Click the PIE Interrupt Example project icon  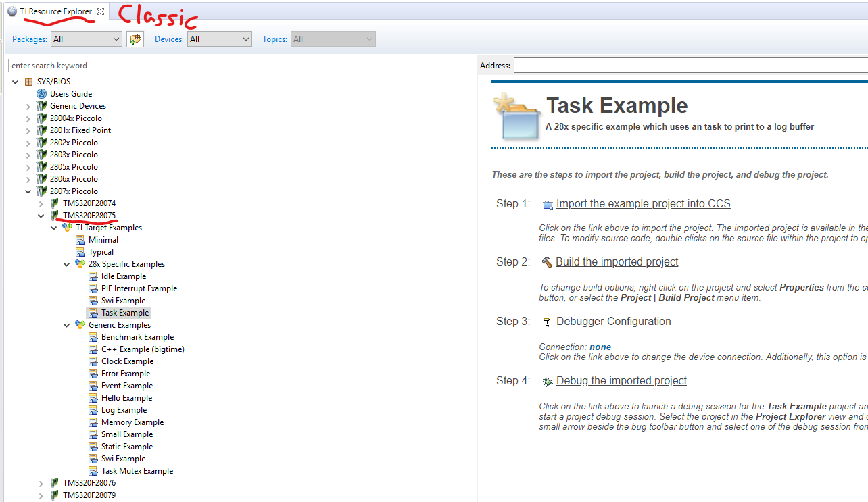(93, 288)
